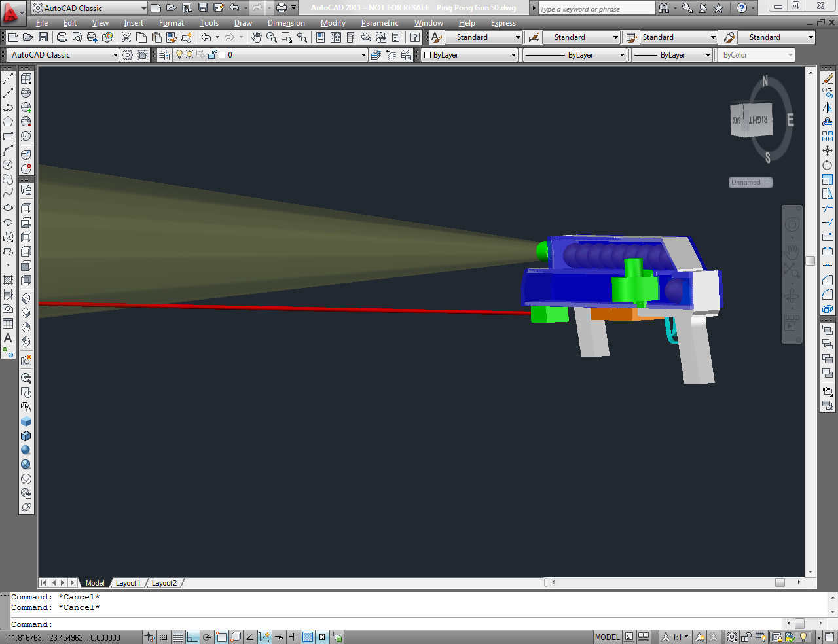Screen dimensions: 838x644
Task: Toggle Snap Mode in status bar
Action: (x=164, y=637)
